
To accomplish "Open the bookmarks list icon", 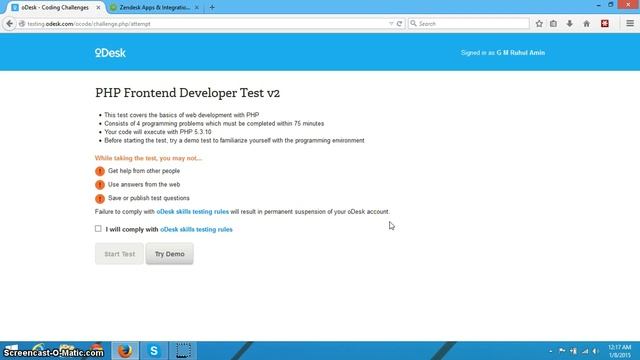I will (x=553, y=24).
